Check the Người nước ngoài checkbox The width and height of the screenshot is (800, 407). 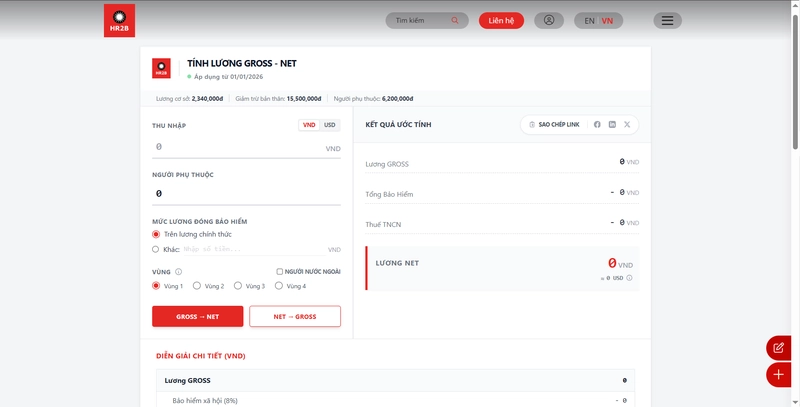[280, 272]
